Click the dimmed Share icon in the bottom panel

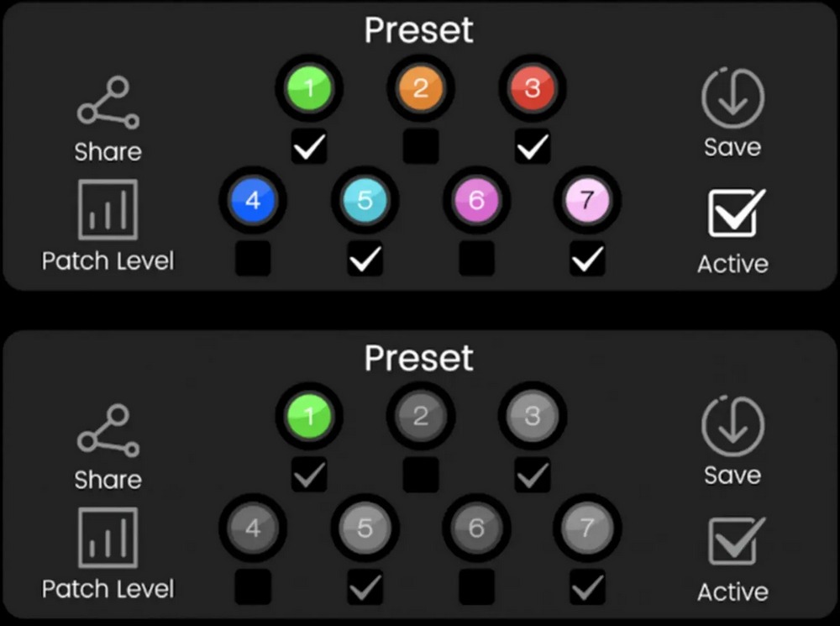coord(108,430)
